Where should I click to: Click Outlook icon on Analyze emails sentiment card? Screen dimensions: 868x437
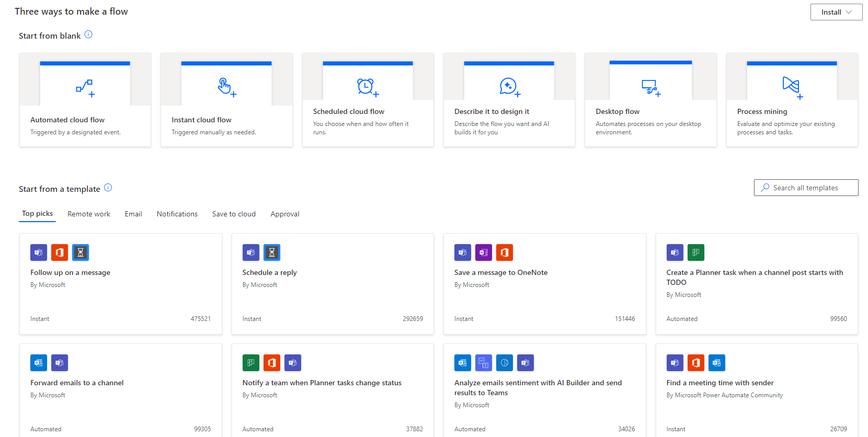click(x=463, y=363)
